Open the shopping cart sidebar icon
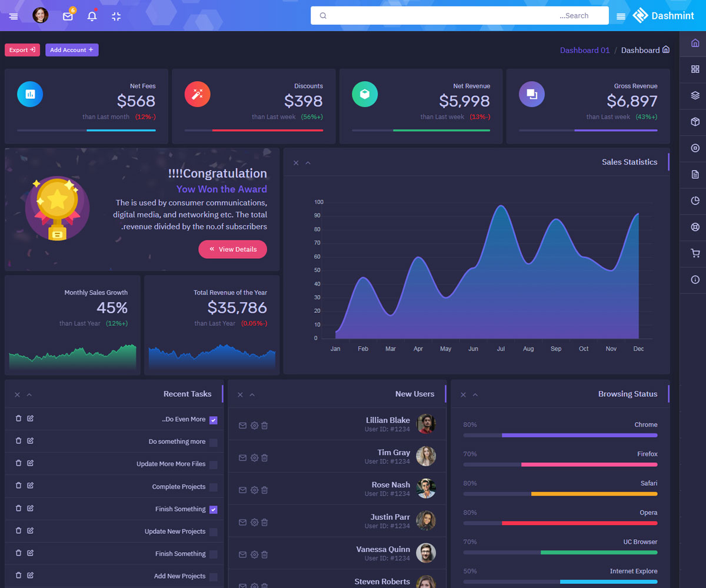Viewport: 706px width, 588px height. (695, 253)
